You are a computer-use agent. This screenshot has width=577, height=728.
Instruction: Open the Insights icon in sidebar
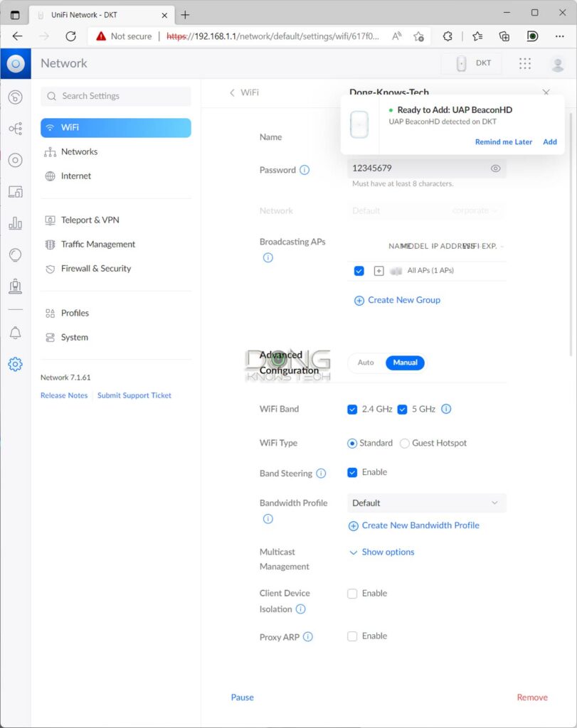pyautogui.click(x=16, y=255)
